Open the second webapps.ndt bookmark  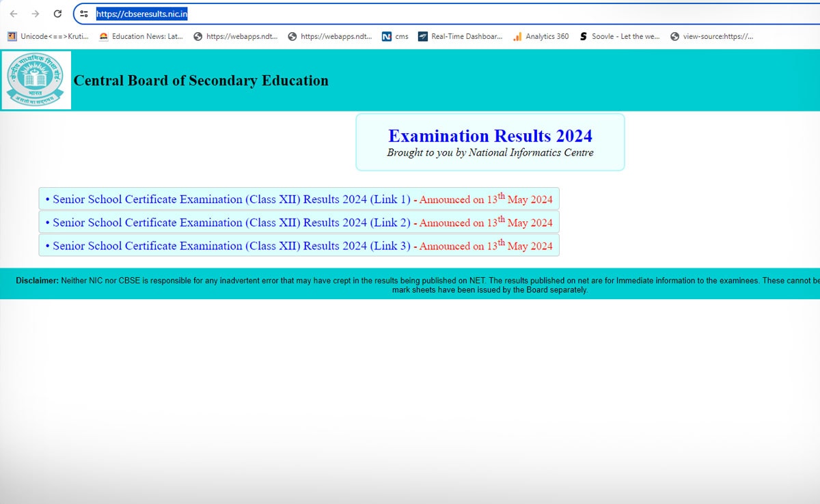click(x=330, y=36)
